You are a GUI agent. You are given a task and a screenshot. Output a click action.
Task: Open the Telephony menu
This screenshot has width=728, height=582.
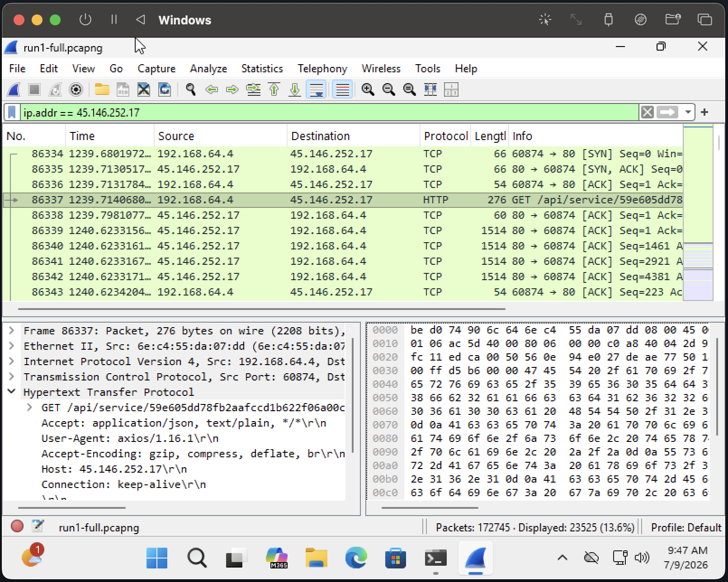pyautogui.click(x=322, y=69)
